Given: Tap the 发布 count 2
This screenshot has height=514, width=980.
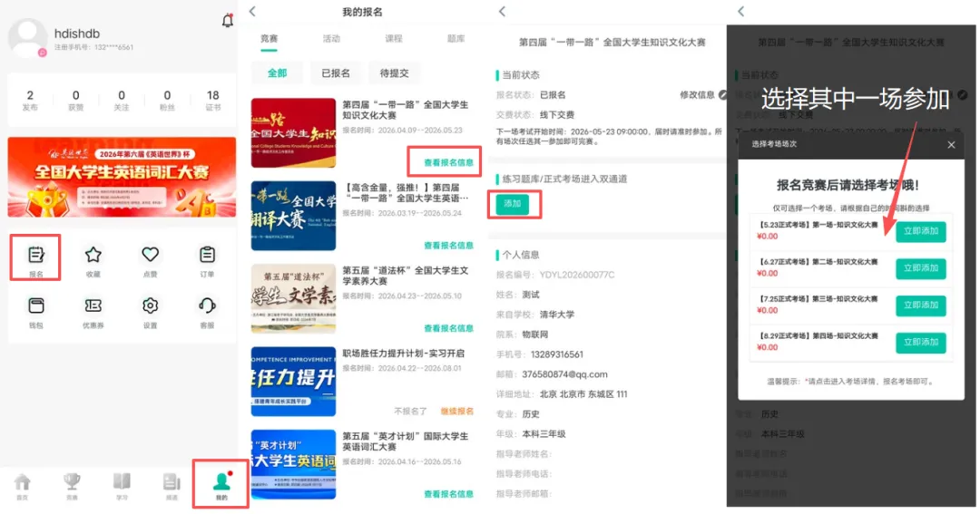Looking at the screenshot, I should [x=30, y=100].
